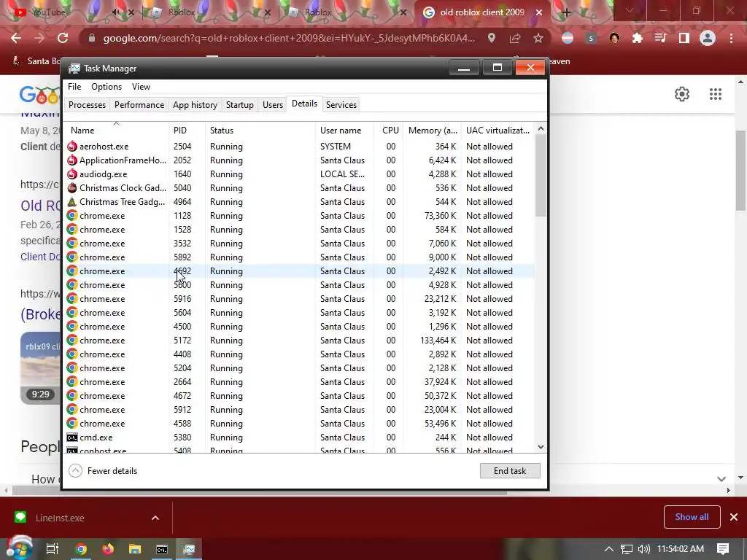This screenshot has width=747, height=560.
Task: Open Chrome side panel icon
Action: point(684,38)
